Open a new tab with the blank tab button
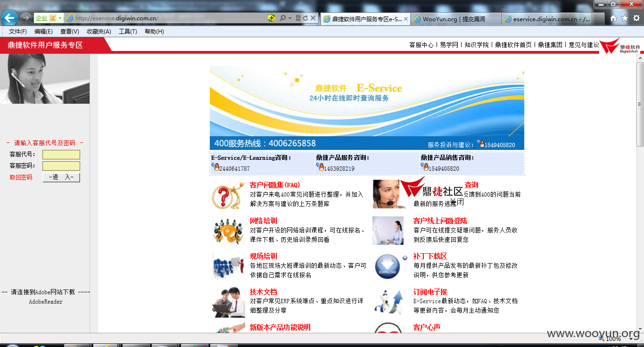644x347 pixels. [598, 19]
